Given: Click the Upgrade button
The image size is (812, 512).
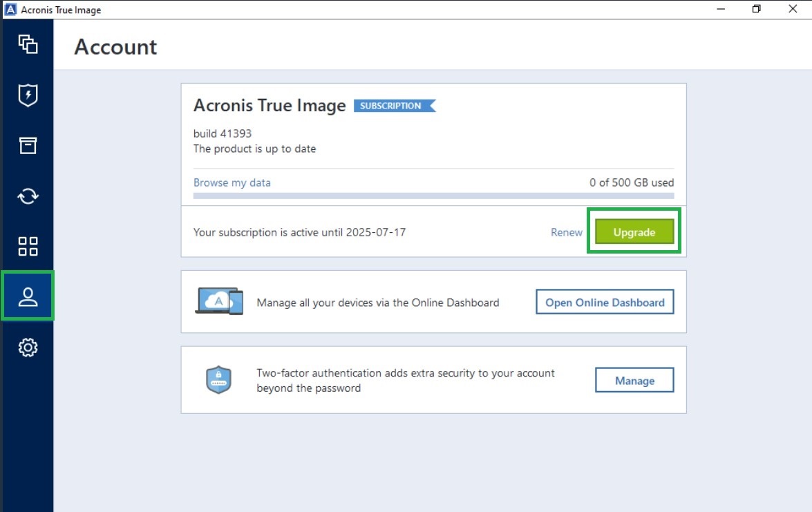Looking at the screenshot, I should 633,232.
